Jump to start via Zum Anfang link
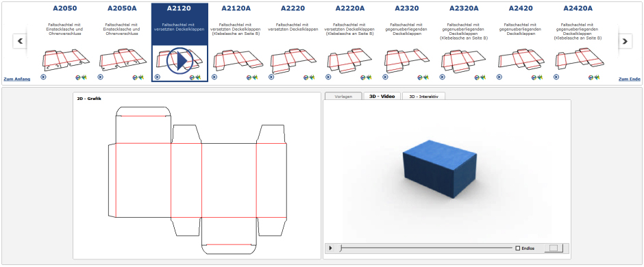Image resolution: width=644 pixels, height=267 pixels. pyautogui.click(x=17, y=79)
